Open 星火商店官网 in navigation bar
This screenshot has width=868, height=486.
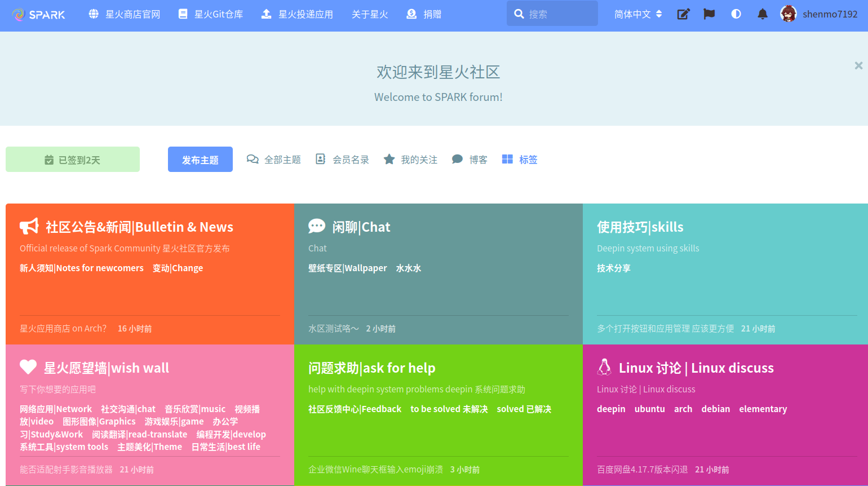[x=125, y=15]
